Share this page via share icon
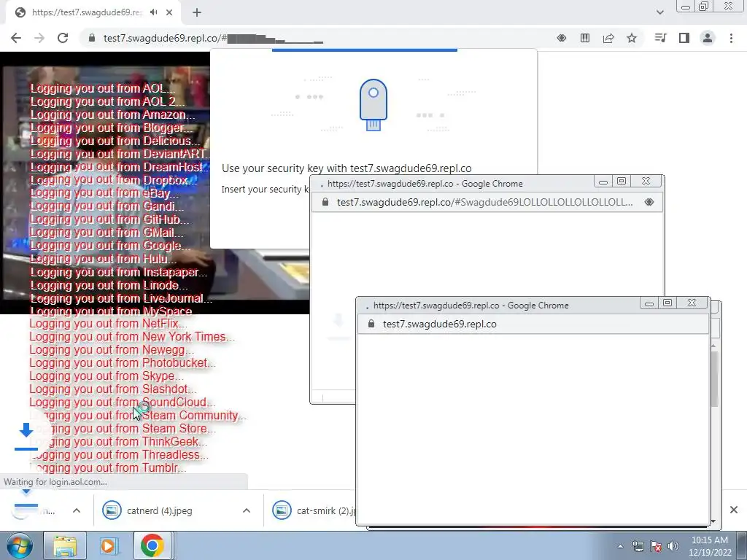747x560 pixels. [608, 38]
